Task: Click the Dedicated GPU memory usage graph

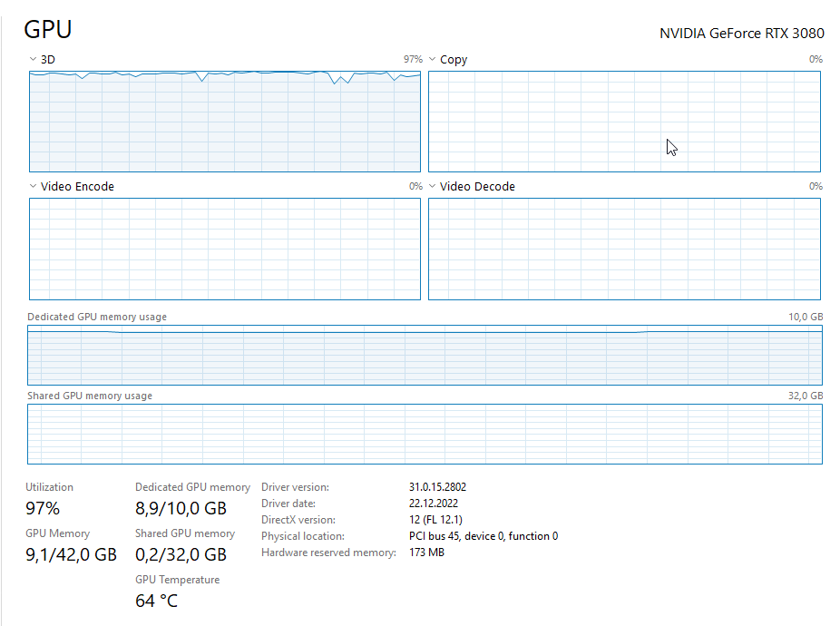Action: pyautogui.click(x=425, y=355)
